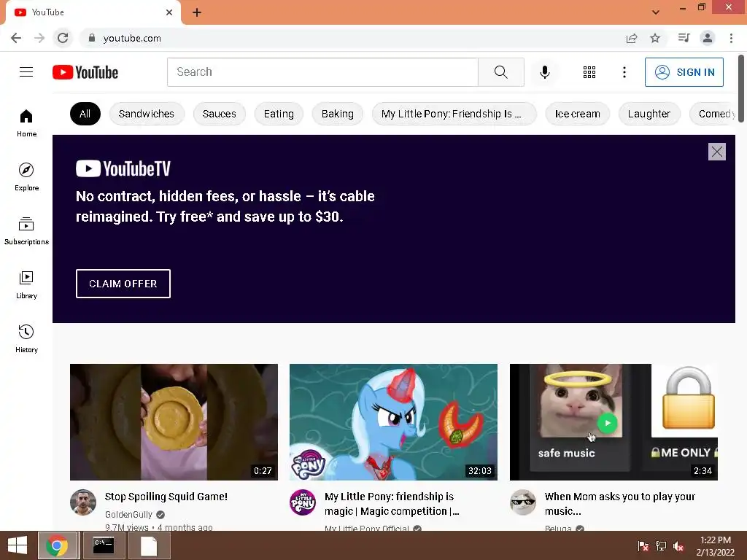
Task: Click the My Little Pony thumbnail
Action: (393, 422)
